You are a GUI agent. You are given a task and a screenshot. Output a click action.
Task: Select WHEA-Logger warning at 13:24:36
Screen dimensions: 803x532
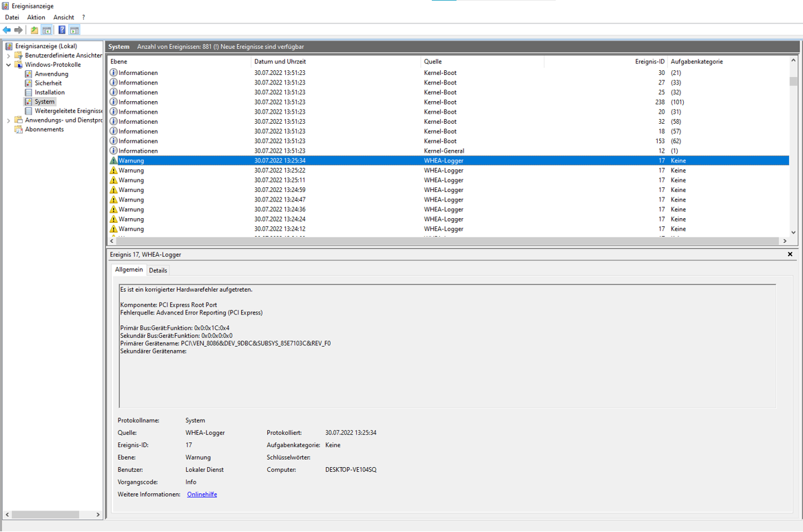pos(449,209)
